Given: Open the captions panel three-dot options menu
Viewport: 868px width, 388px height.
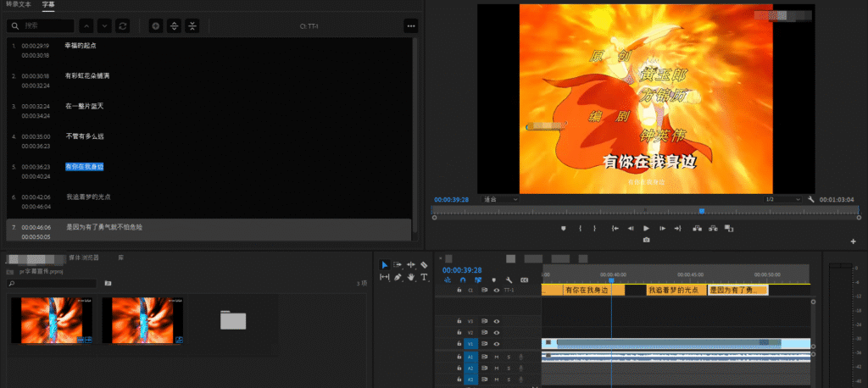Looking at the screenshot, I should point(411,26).
